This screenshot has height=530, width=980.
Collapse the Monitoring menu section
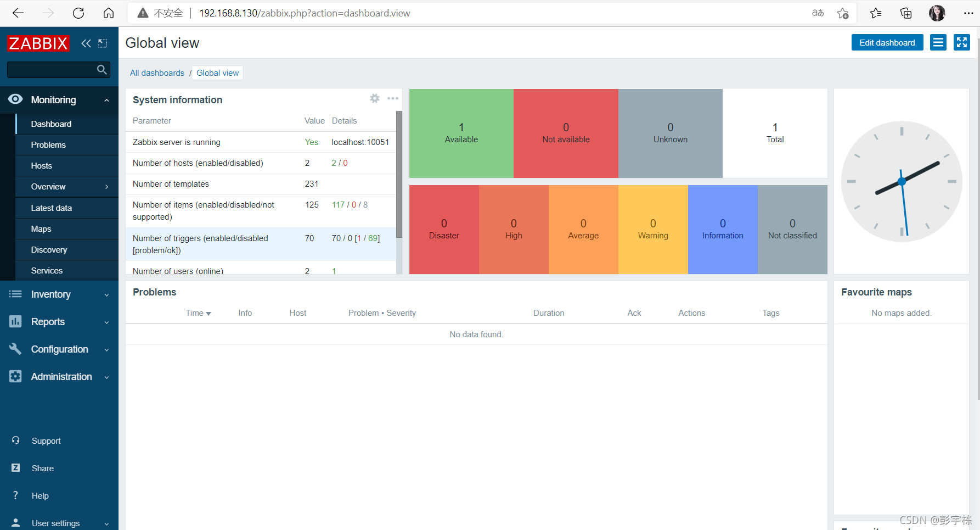(x=59, y=100)
